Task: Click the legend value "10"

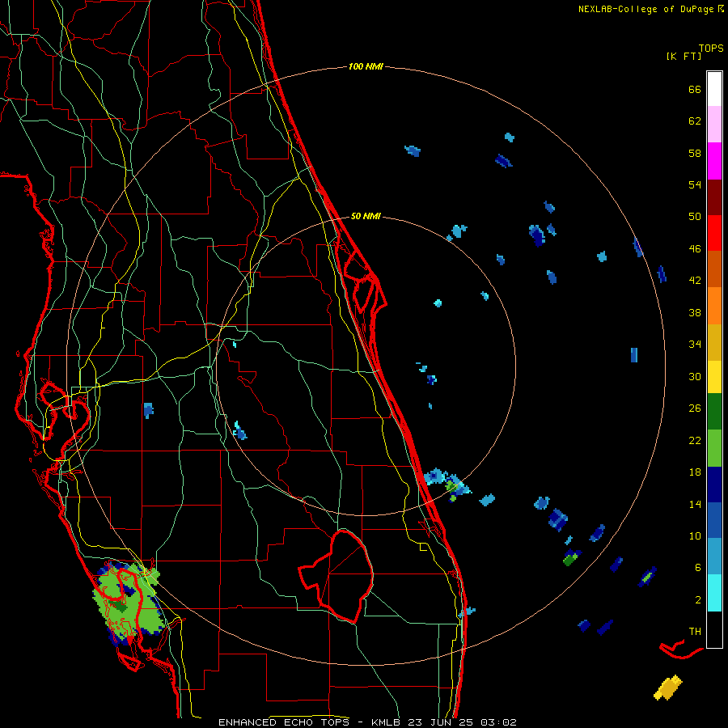Action: click(x=695, y=535)
